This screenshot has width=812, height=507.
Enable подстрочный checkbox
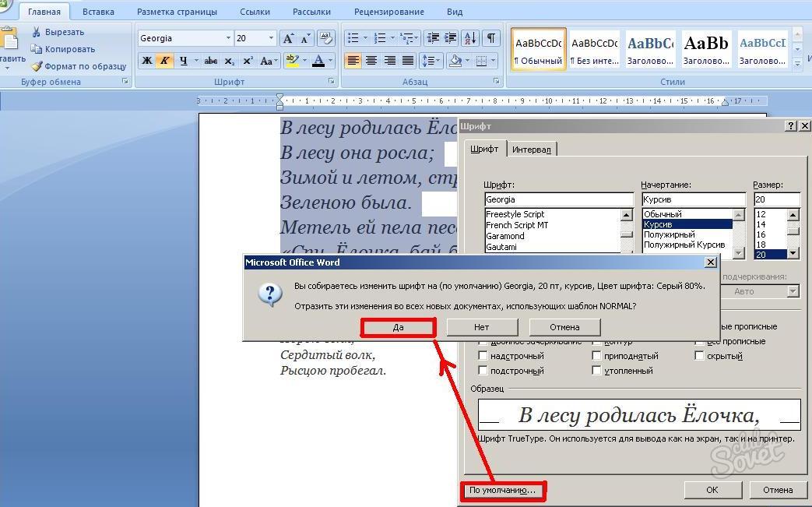pyautogui.click(x=483, y=370)
